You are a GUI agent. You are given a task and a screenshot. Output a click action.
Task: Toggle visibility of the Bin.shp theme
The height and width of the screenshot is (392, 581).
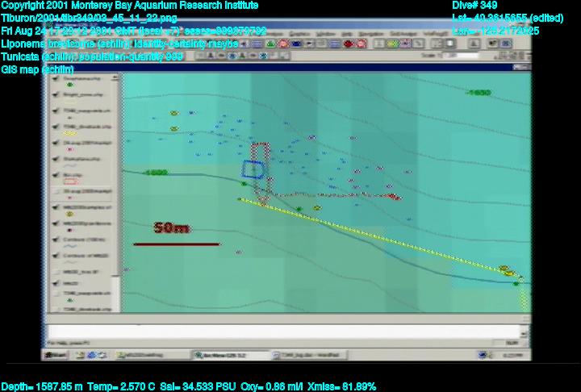[56, 175]
